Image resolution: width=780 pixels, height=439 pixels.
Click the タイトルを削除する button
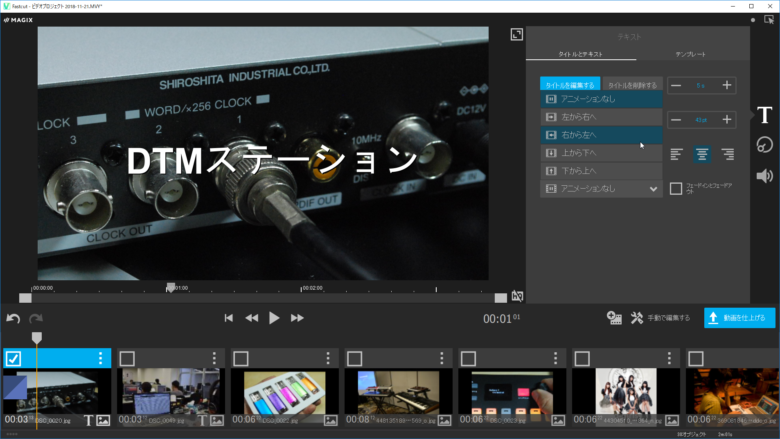point(632,85)
